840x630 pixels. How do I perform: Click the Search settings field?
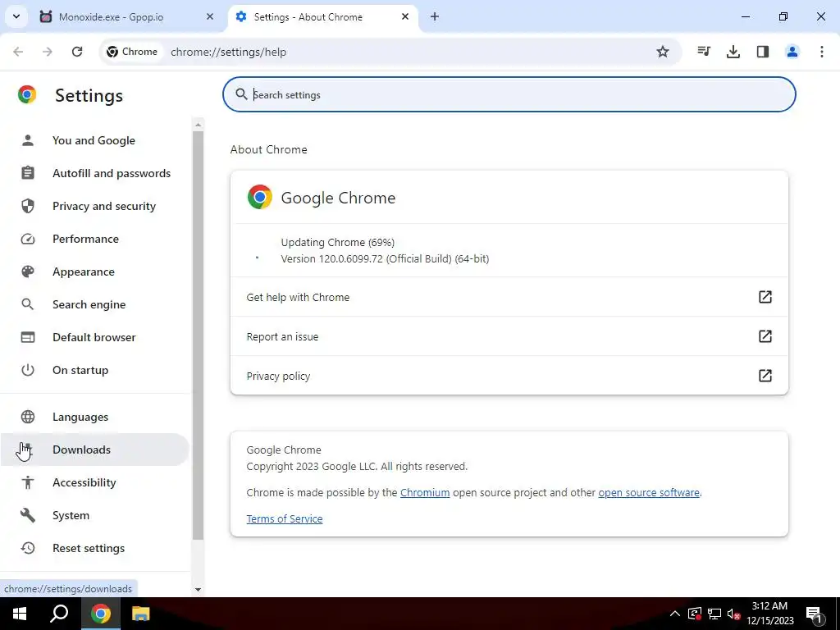pos(509,95)
